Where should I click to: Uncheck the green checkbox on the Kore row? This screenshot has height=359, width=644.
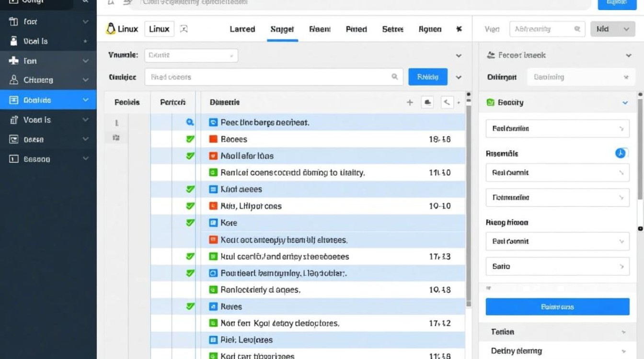pos(190,223)
